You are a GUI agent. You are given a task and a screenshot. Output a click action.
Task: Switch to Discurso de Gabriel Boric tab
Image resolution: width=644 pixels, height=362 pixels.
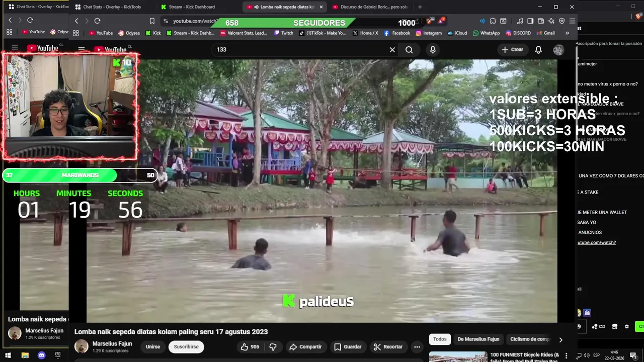pos(370,7)
